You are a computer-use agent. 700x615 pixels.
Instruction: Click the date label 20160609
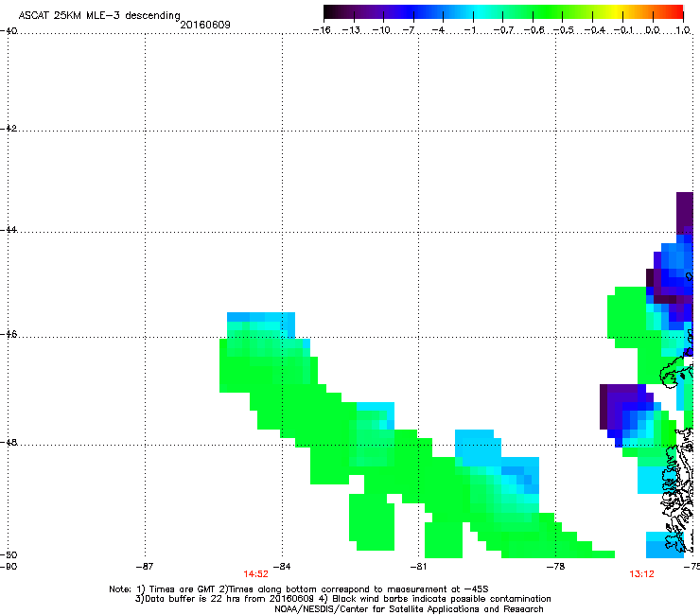pos(205,25)
